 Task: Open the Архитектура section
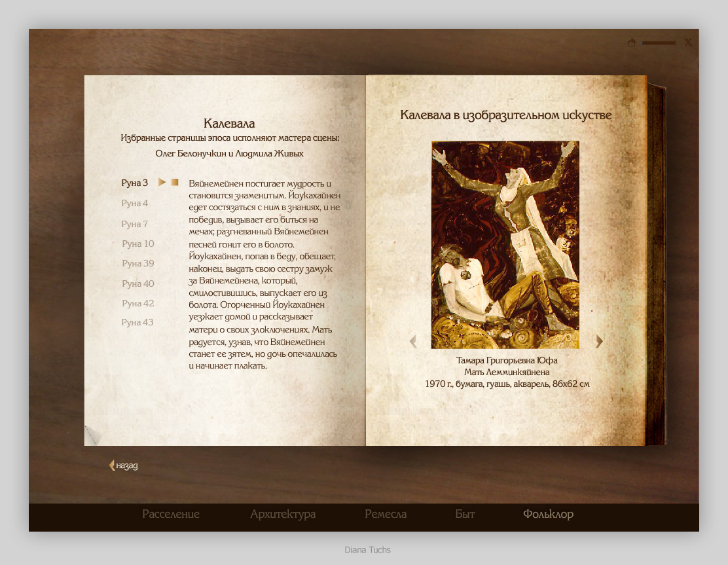pos(283,514)
